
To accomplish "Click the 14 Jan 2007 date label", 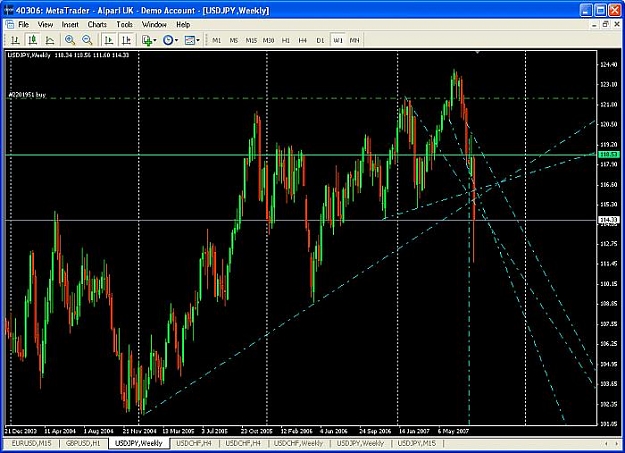I will point(414,431).
